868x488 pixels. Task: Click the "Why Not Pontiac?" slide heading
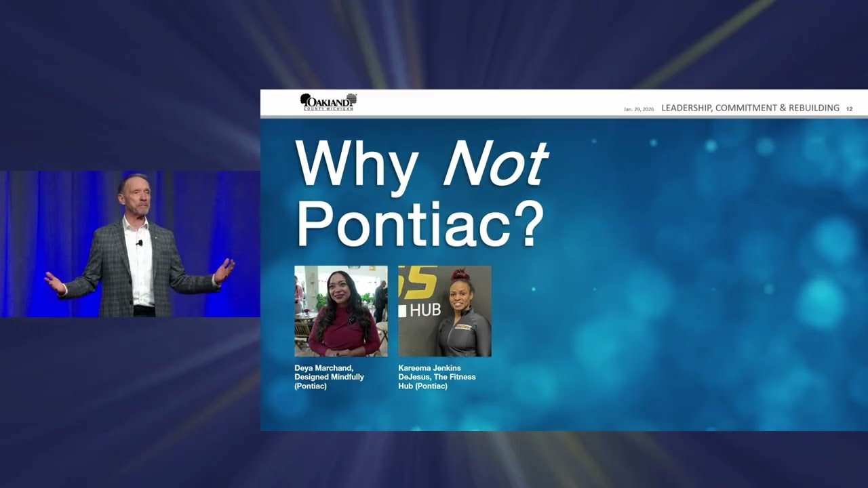tap(420, 193)
